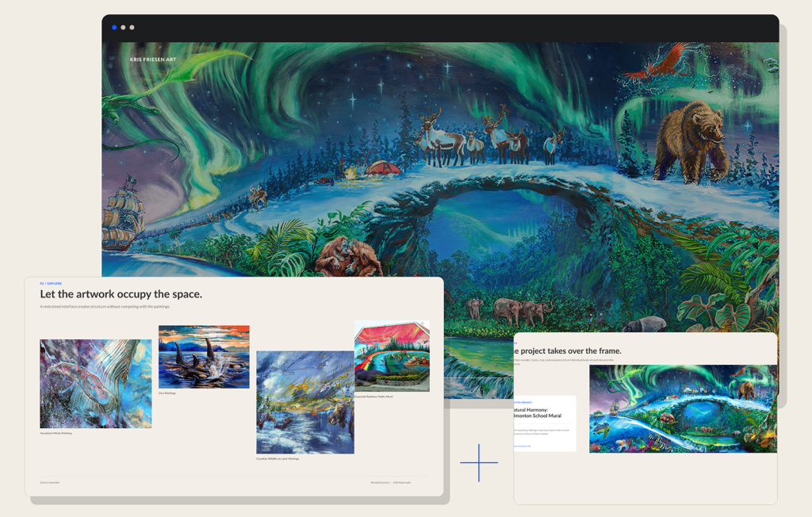Click the Esquimalt Rainbow Public Mural caption
812x517 pixels.
click(373, 396)
